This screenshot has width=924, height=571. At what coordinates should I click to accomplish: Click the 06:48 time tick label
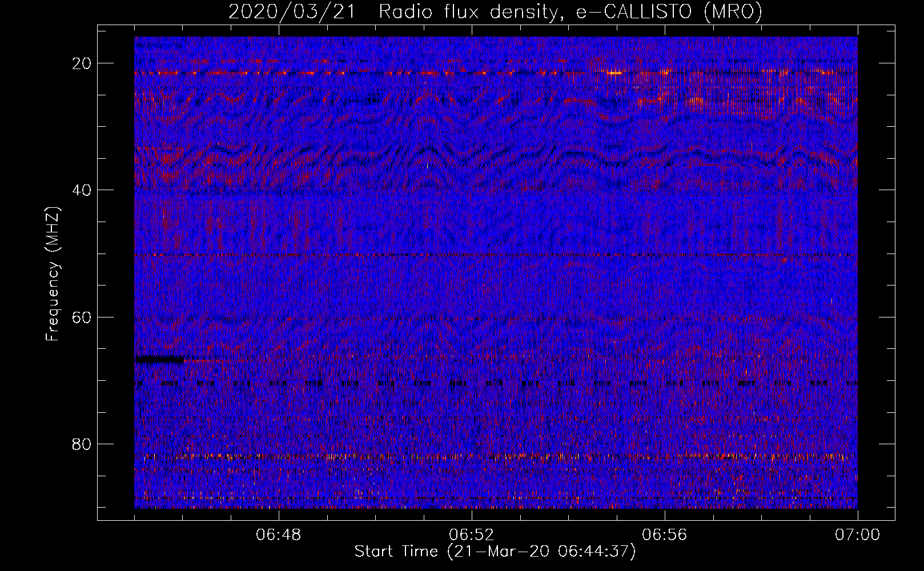[x=279, y=535]
